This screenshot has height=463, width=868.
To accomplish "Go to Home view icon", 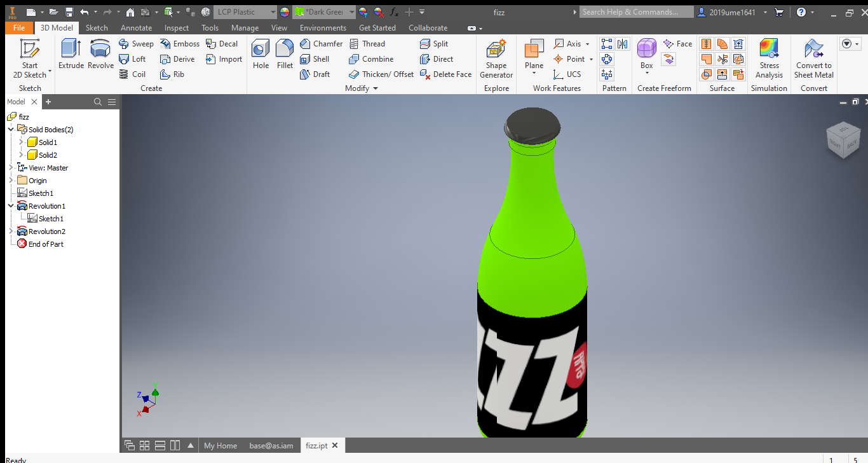I will point(130,12).
